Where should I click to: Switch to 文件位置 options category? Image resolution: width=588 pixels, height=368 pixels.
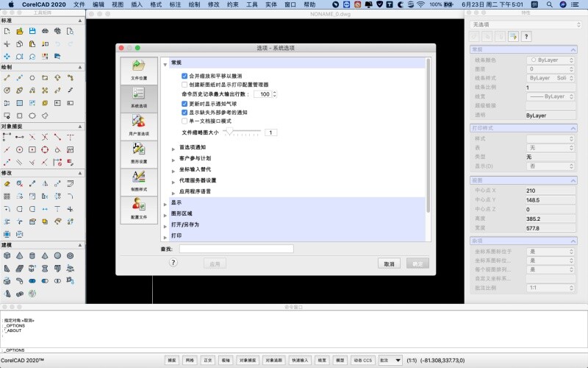139,71
